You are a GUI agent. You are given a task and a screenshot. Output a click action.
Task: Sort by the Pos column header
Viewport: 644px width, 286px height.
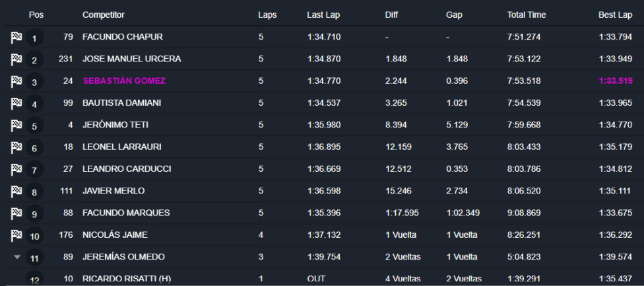[x=36, y=15]
